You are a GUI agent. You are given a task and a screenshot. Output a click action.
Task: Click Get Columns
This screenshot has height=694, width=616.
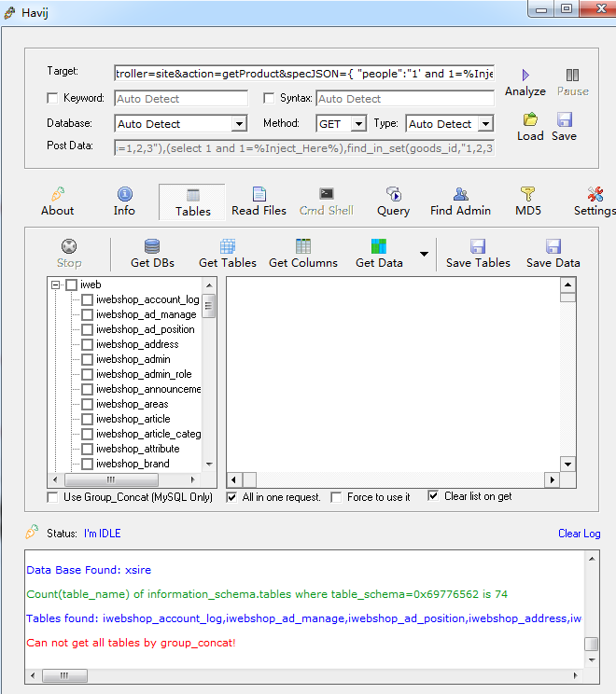tap(303, 254)
